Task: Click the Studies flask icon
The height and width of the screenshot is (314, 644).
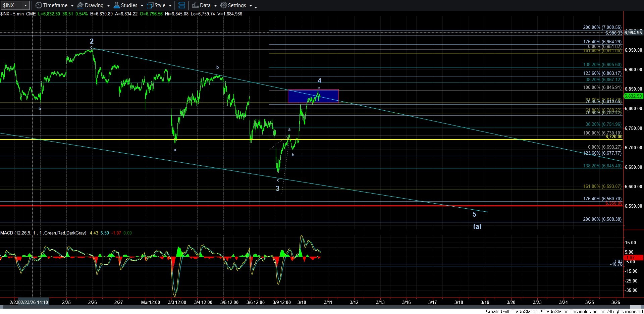Action: (116, 5)
